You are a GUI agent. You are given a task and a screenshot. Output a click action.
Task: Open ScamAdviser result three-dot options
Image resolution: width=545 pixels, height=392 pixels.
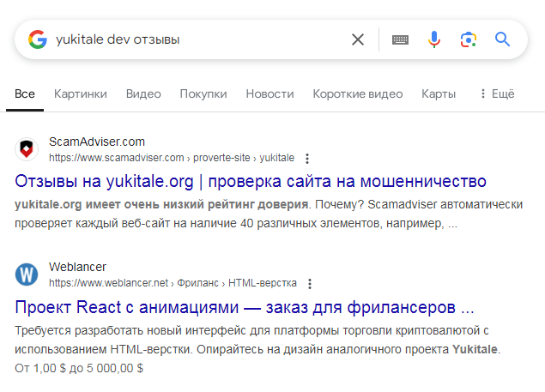(307, 159)
